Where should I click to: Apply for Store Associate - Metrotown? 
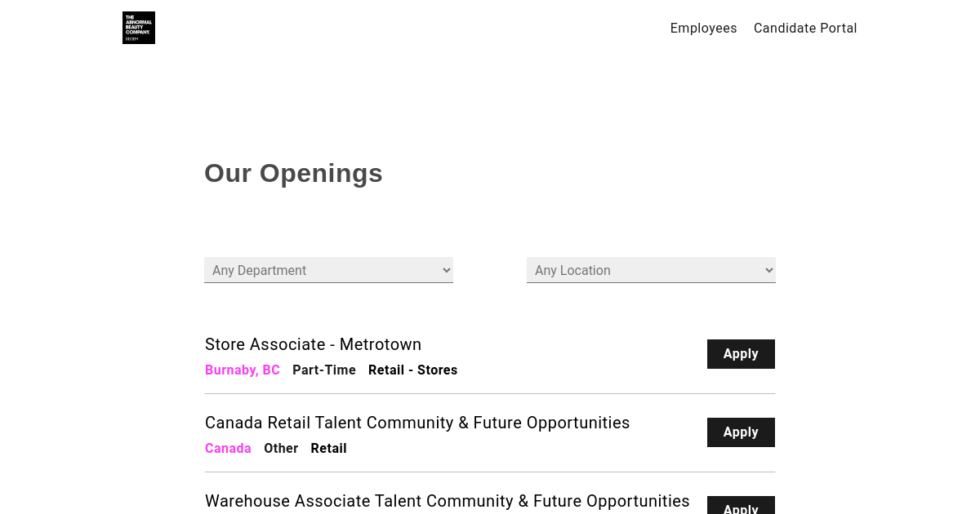pos(741,354)
